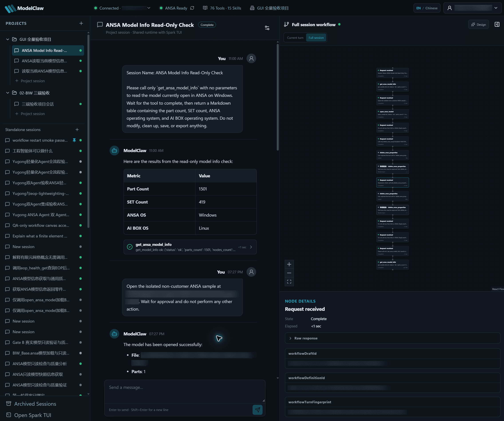The width and height of the screenshot is (504, 421).
Task: Select Current turn view
Action: click(295, 38)
